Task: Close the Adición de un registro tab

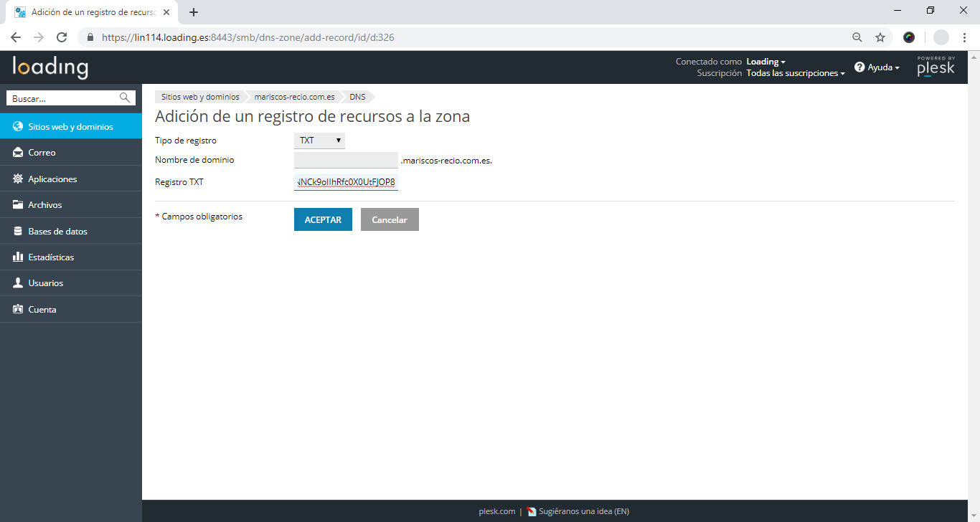Action: 166,12
